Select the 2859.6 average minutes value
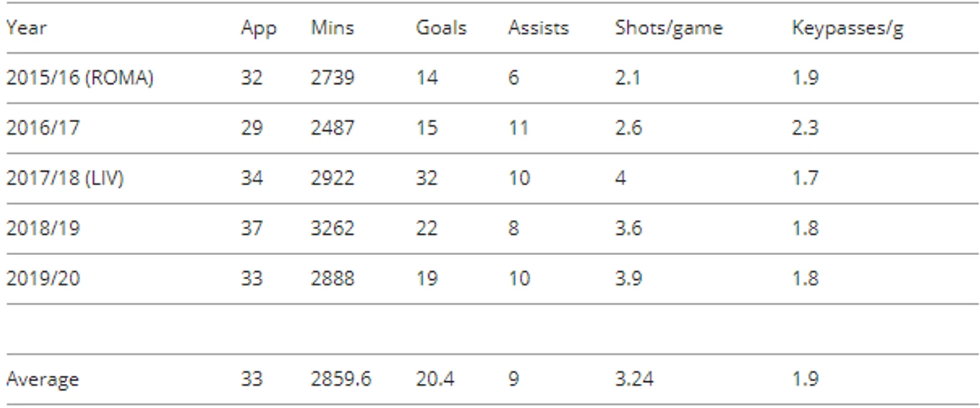The width and height of the screenshot is (980, 408). [x=341, y=379]
